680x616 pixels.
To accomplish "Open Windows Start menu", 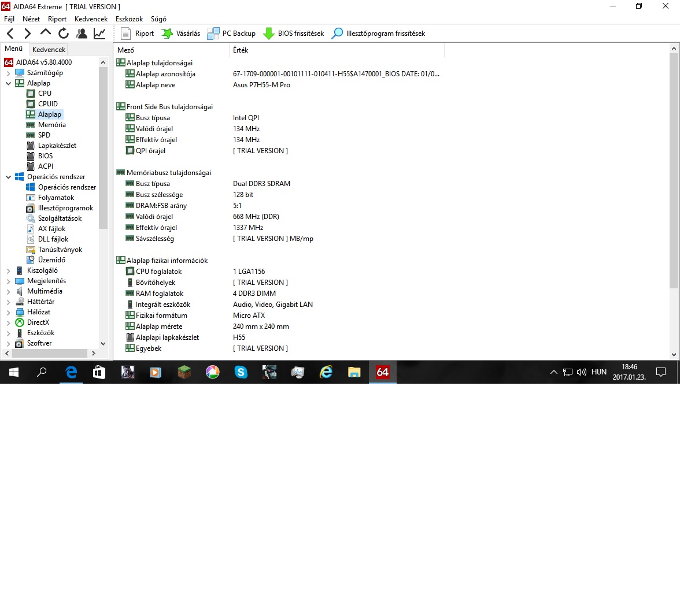I will (x=14, y=372).
